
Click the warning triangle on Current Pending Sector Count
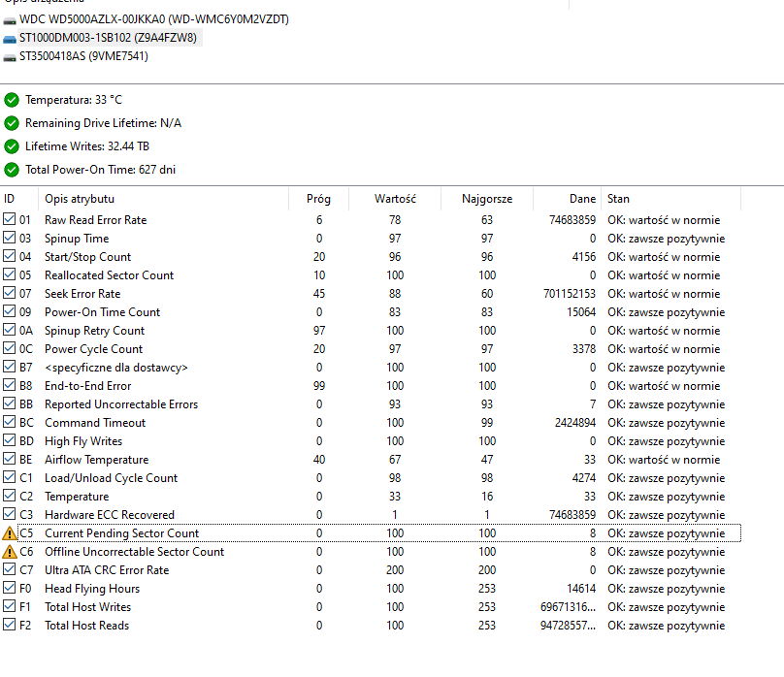(8, 532)
